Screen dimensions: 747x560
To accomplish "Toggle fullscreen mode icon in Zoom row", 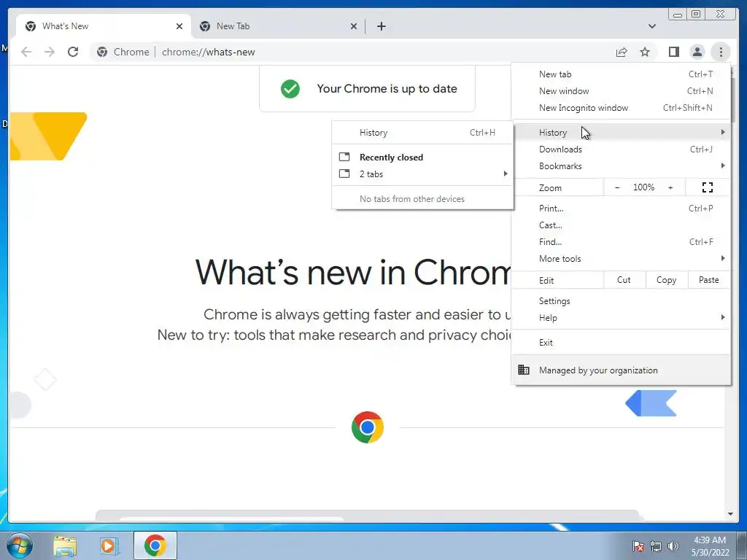I will coord(708,187).
